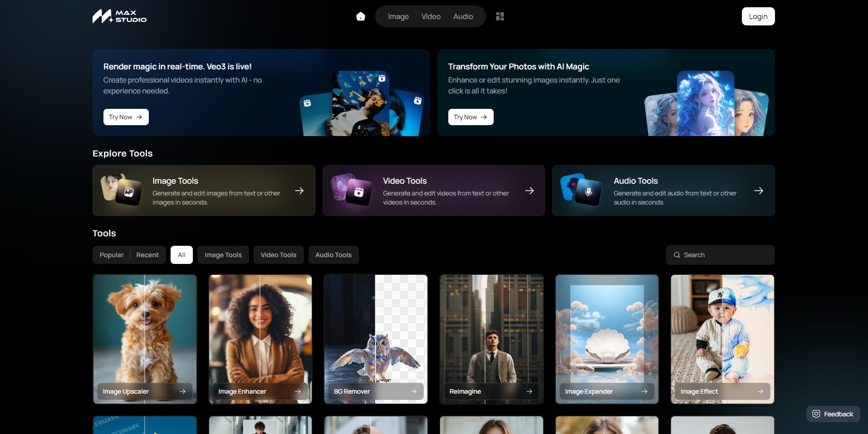This screenshot has height=434, width=868.
Task: Click the Image Tools card icon
Action: pyautogui.click(x=122, y=190)
